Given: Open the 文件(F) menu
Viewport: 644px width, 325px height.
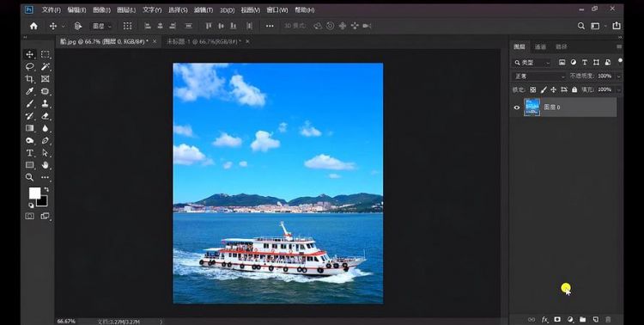Looking at the screenshot, I should 52,9.
